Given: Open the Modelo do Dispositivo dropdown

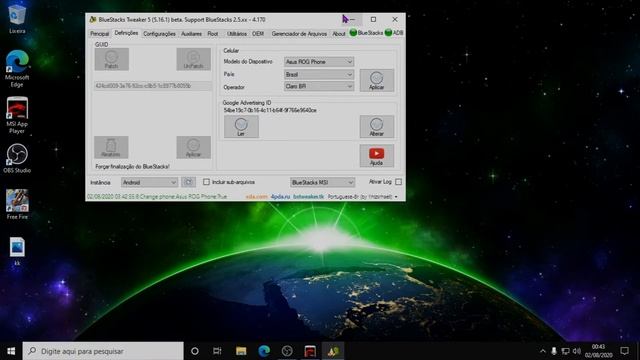Looking at the screenshot, I should pos(319,62).
